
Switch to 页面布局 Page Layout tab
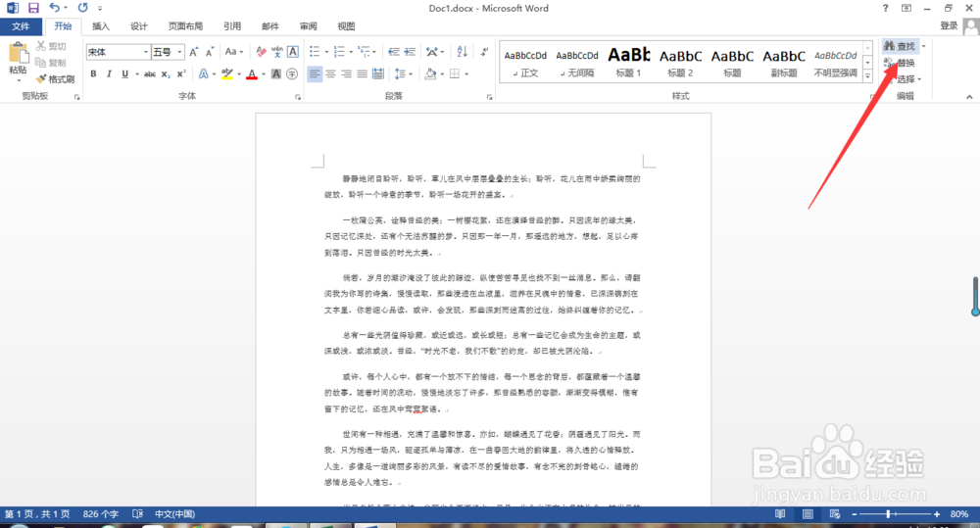click(185, 26)
